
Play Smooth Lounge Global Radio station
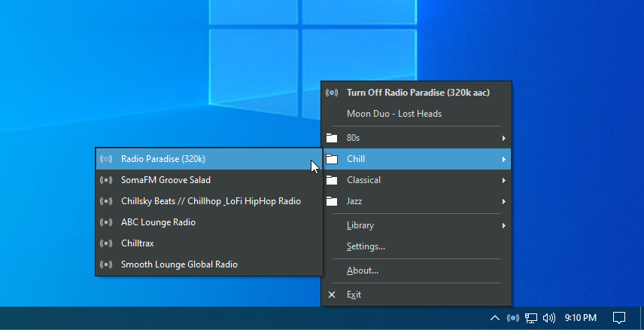[x=209, y=264]
